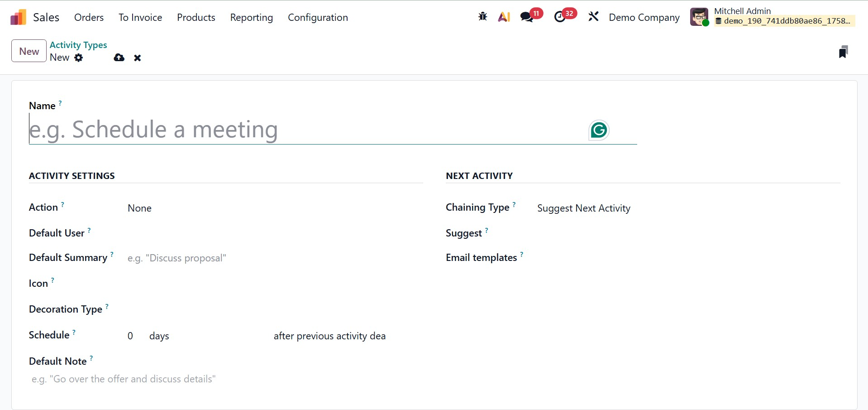Click the bookmark icon at top right

(843, 52)
